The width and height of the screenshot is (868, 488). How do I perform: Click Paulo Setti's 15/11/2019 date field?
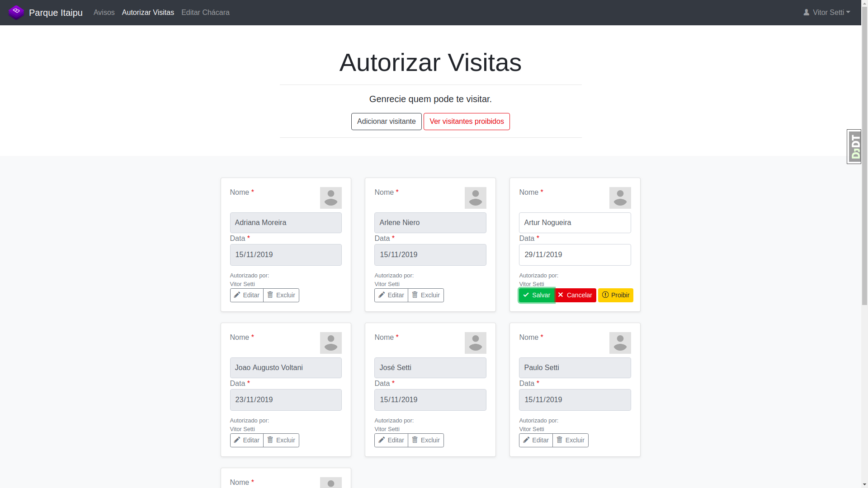(x=575, y=400)
